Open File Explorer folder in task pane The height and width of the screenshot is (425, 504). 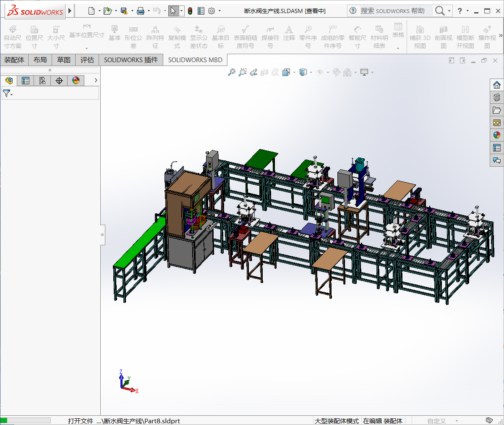(497, 110)
